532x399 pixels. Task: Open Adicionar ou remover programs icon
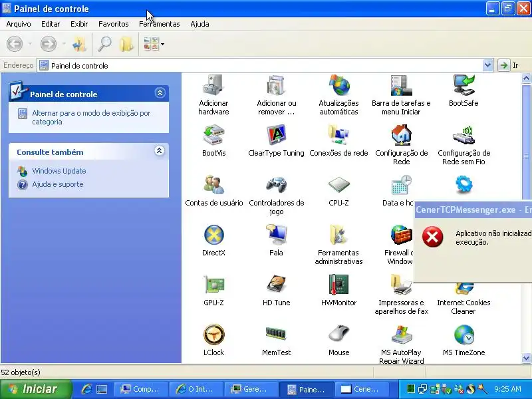pos(276,95)
